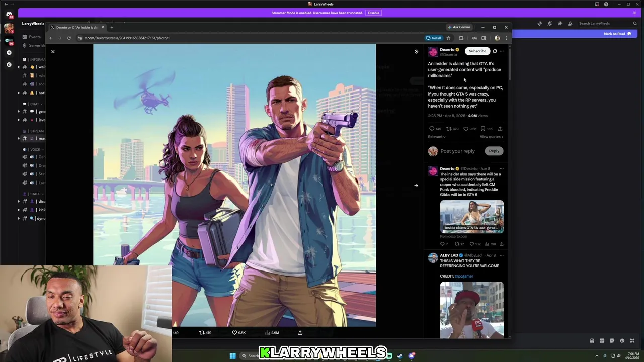Select the Dexerto on X browser tab
This screenshot has height=362, width=644.
(77, 27)
